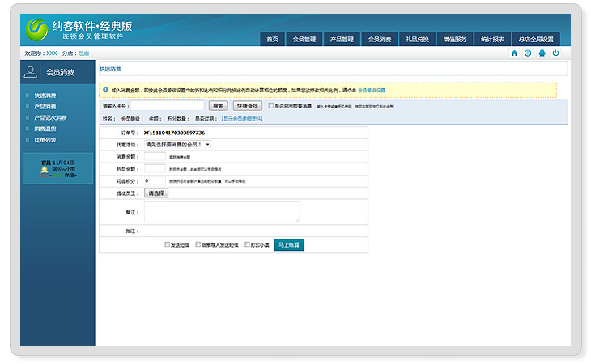Click the QQ penguin contact icon
The image size is (591, 364).
click(542, 53)
